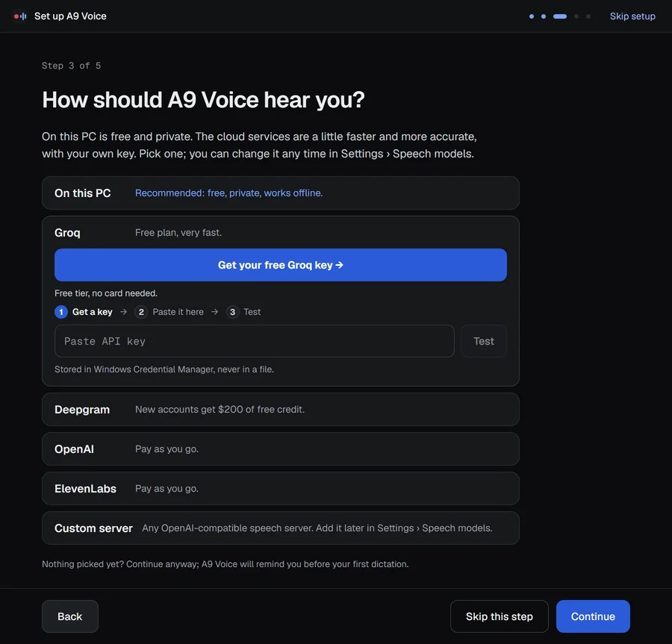Click the step 1 Get a key badge

click(61, 312)
